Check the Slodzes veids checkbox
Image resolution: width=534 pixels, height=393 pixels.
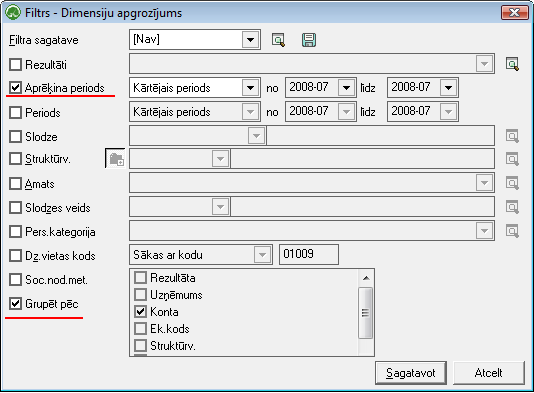pyautogui.click(x=15, y=207)
